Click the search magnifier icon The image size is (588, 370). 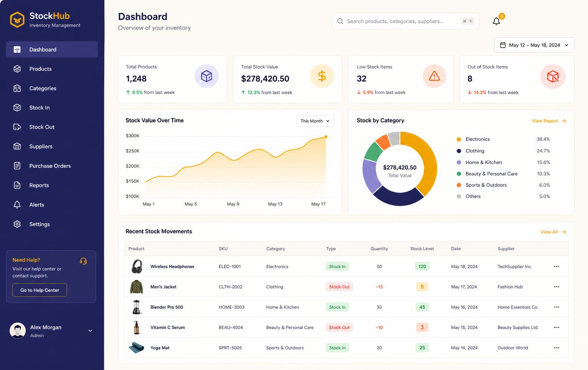click(340, 21)
